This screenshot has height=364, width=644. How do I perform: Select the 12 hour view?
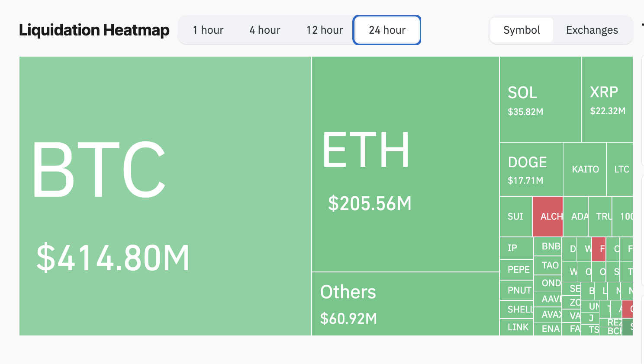324,30
